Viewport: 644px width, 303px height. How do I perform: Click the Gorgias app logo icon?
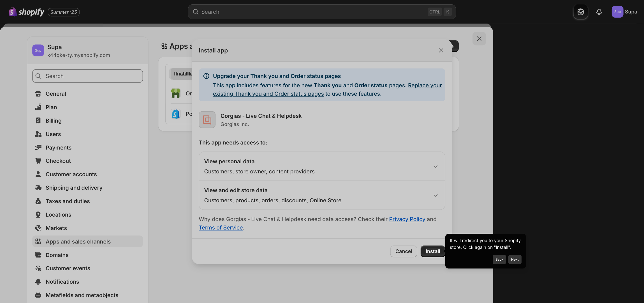tap(207, 120)
